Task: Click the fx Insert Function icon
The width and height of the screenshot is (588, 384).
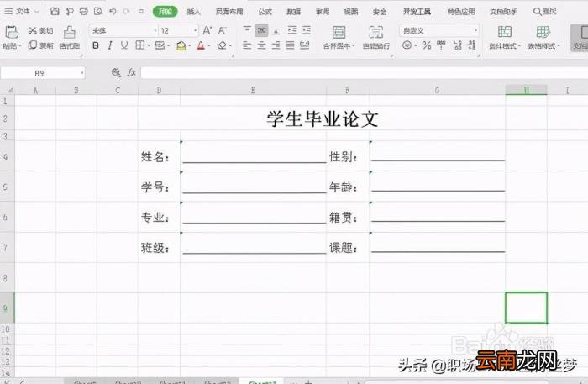Action: pyautogui.click(x=131, y=73)
